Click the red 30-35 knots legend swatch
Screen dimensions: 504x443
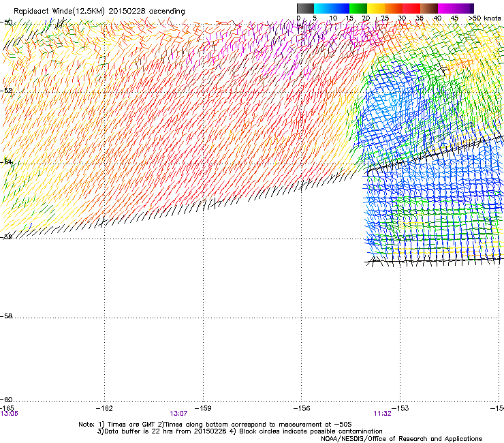coord(411,8)
